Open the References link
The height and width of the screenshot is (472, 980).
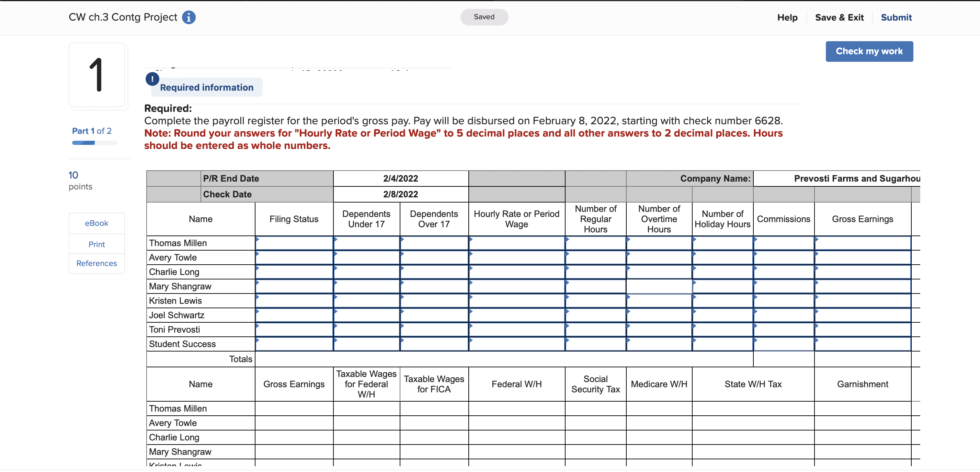pyautogui.click(x=96, y=263)
